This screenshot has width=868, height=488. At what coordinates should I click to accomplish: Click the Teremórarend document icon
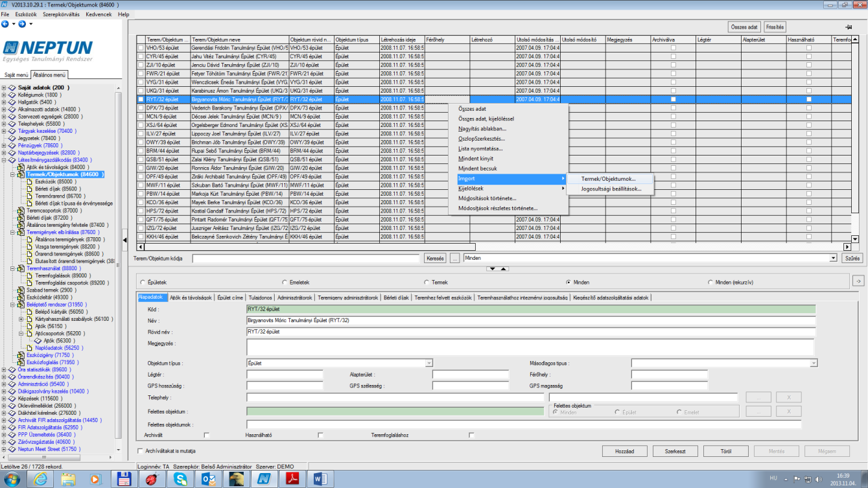coord(30,196)
